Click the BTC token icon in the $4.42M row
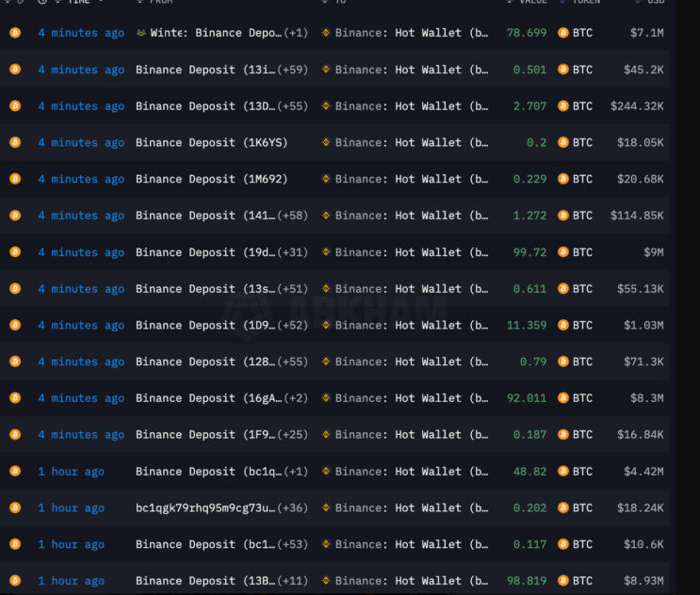The image size is (700, 595). (563, 471)
